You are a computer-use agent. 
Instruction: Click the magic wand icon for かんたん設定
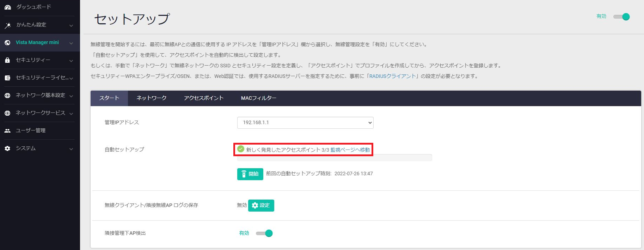(x=7, y=25)
